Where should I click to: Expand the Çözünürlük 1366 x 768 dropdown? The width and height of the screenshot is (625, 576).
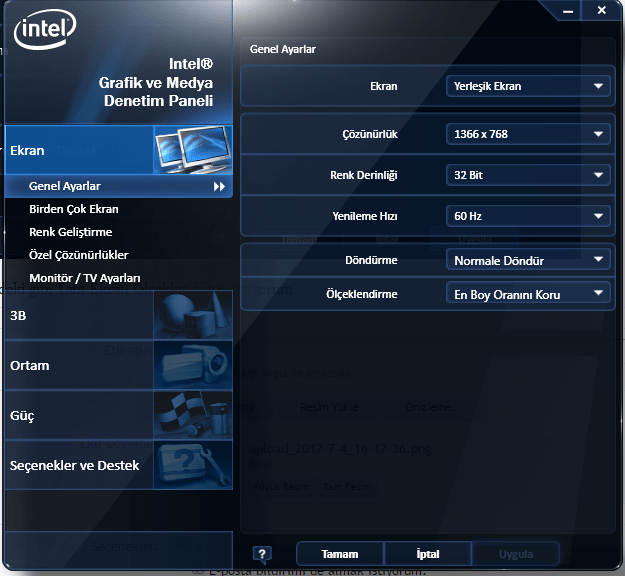pyautogui.click(x=528, y=134)
